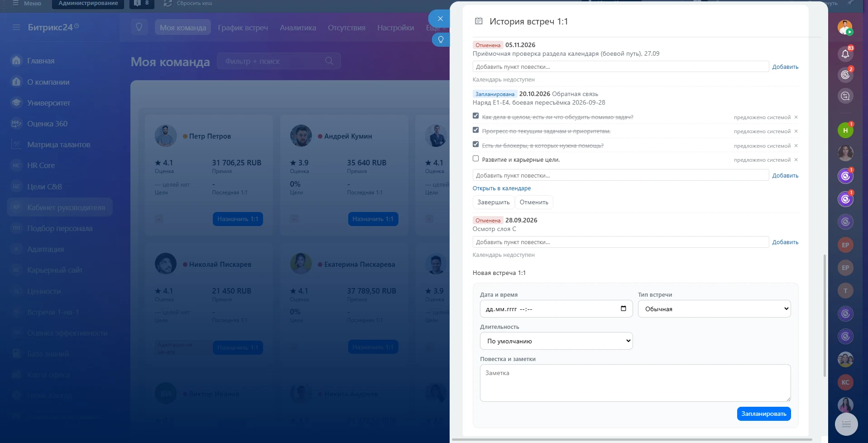Click Назначить 1:1 for Петр Петров
Image resolution: width=868 pixels, height=443 pixels.
[238, 219]
